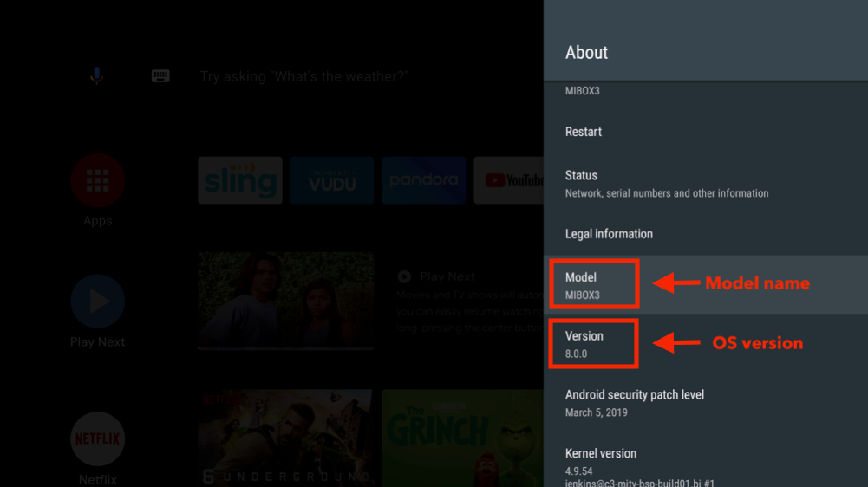The image size is (868, 487).
Task: Select Android security patch level entry
Action: pos(706,403)
